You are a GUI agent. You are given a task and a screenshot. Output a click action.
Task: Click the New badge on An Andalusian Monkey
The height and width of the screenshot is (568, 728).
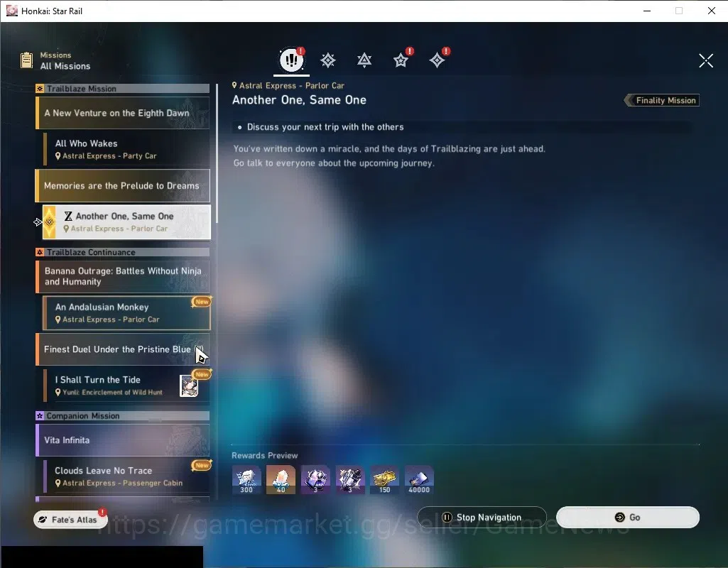(202, 302)
